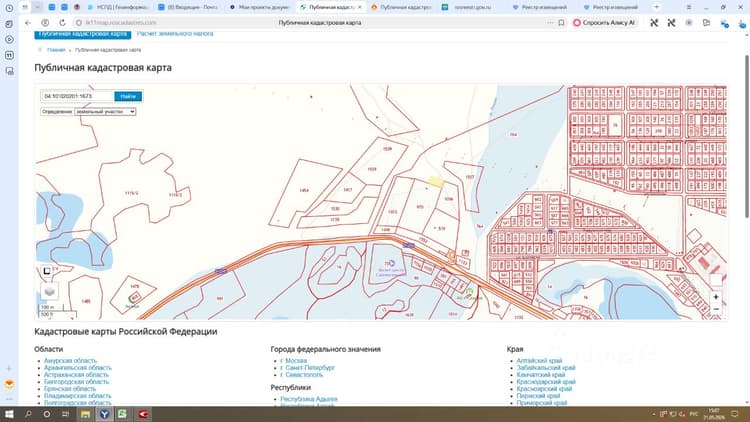Click the browser address bar URL
The width and height of the screenshot is (750, 422).
click(121, 22)
